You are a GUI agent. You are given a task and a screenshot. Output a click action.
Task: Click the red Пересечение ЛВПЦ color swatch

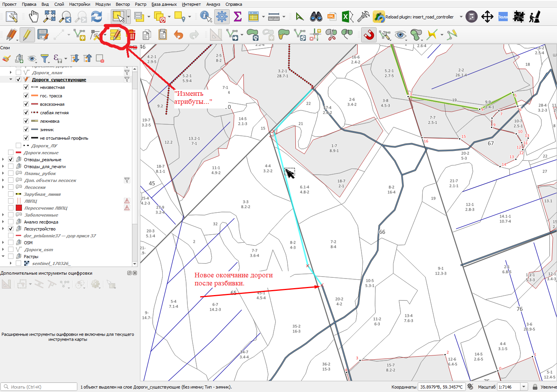19,208
